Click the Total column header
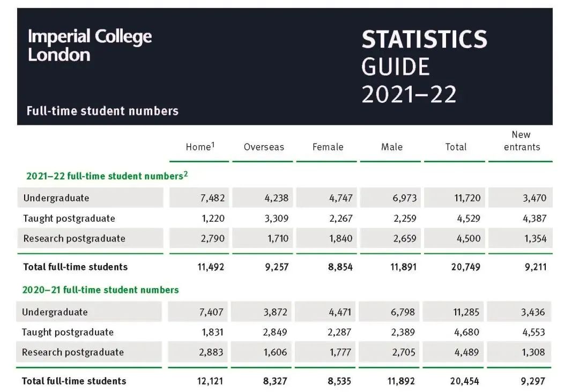Viewport: 579px width, 392px height. (x=456, y=147)
